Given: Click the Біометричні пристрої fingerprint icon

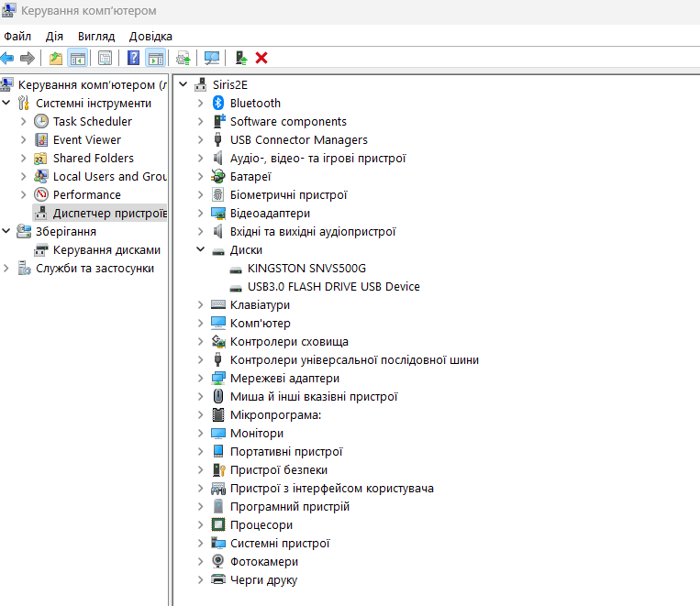Looking at the screenshot, I should tap(217, 194).
